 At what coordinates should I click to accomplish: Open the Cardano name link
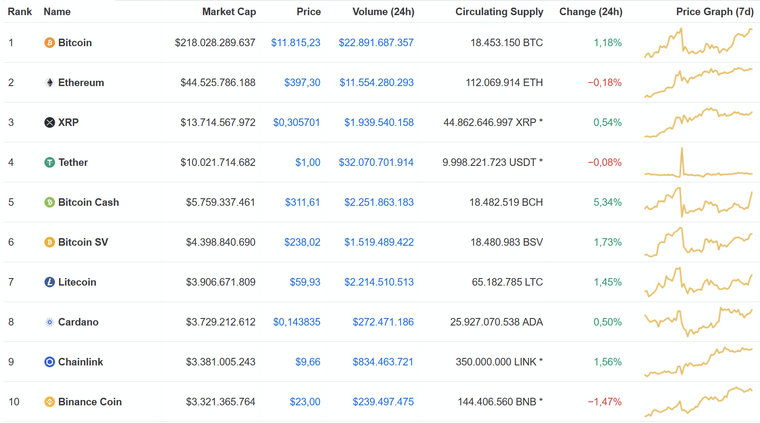tap(78, 322)
